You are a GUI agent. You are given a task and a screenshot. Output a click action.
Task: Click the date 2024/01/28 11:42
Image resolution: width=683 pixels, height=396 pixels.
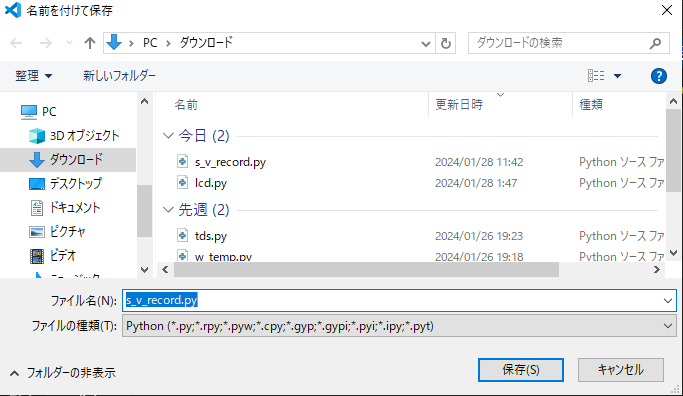tap(479, 162)
